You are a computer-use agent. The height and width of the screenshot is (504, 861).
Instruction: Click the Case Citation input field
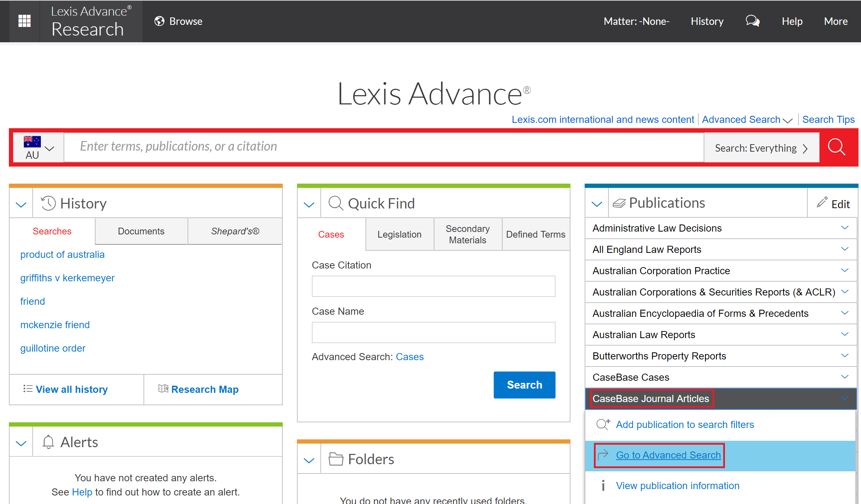[434, 286]
